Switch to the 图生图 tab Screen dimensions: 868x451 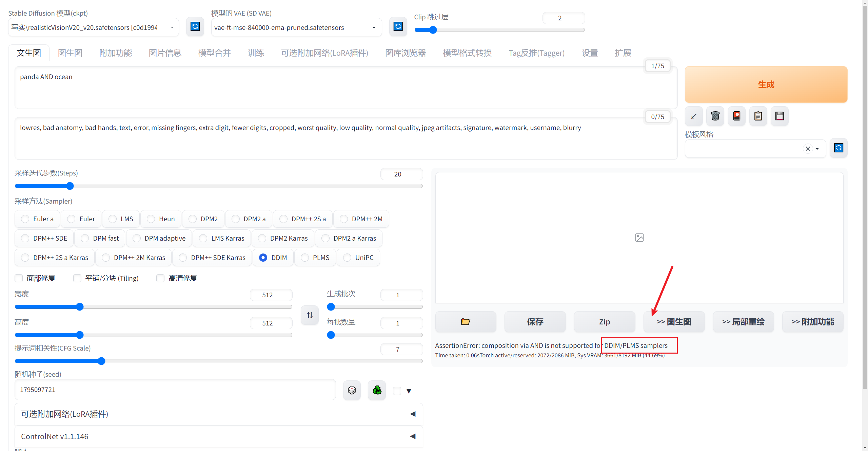(x=70, y=53)
